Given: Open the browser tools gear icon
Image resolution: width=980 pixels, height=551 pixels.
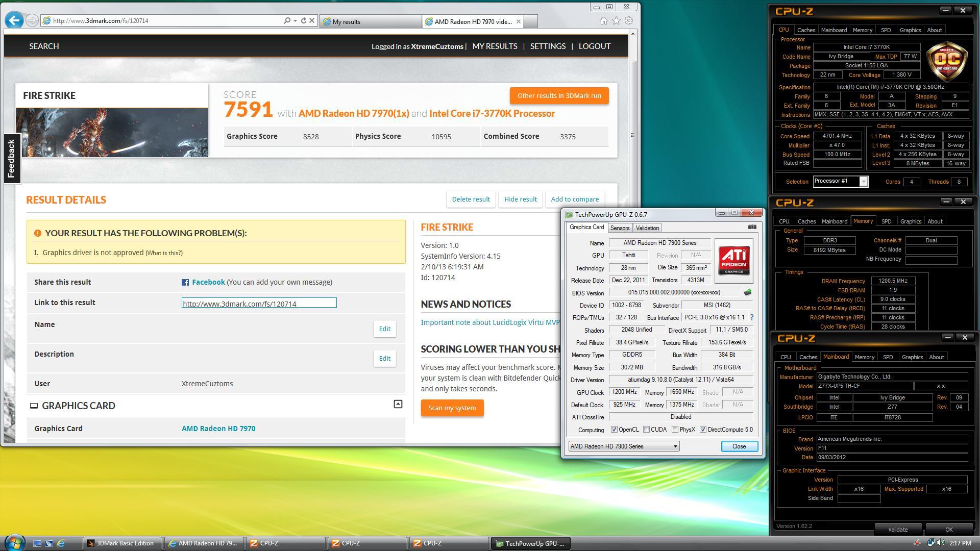Looking at the screenshot, I should click(x=629, y=21).
